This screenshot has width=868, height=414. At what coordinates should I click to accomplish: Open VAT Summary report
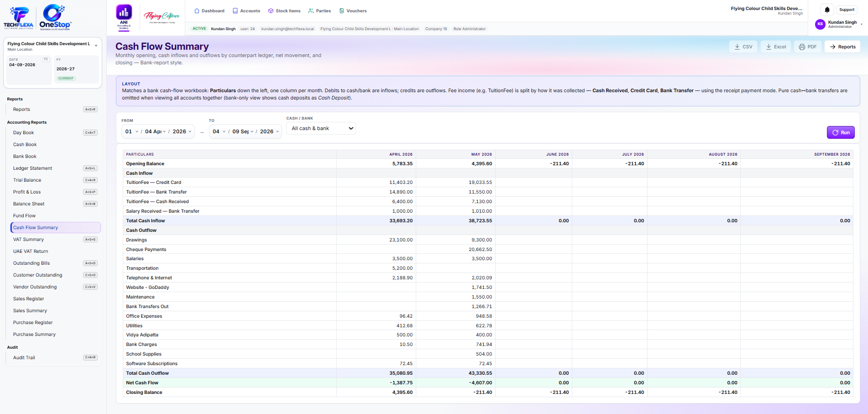[x=55, y=240]
